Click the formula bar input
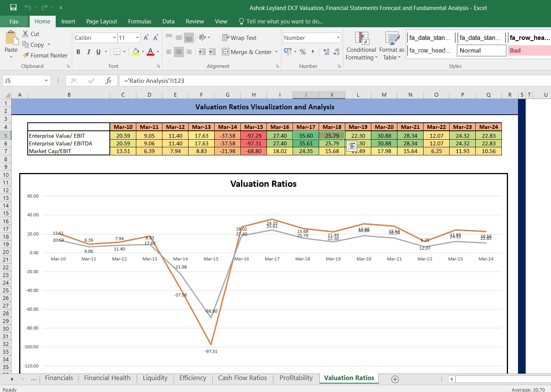This screenshot has height=392, width=551. 335,81
